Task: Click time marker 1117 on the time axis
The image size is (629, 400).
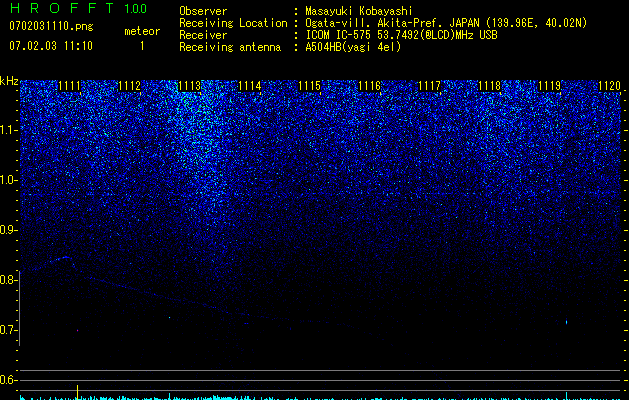Action: [x=429, y=86]
